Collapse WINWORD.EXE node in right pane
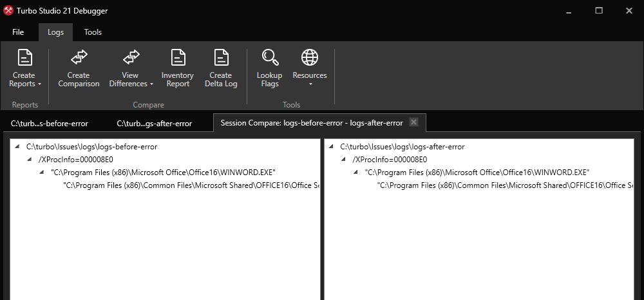The height and width of the screenshot is (300, 644). pos(356,173)
